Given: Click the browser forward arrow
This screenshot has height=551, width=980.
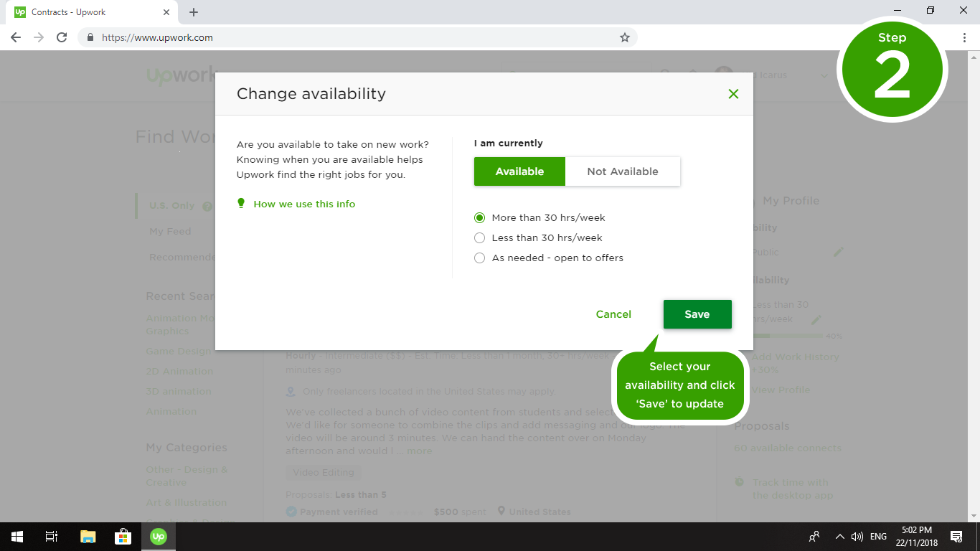Looking at the screenshot, I should click(x=39, y=37).
